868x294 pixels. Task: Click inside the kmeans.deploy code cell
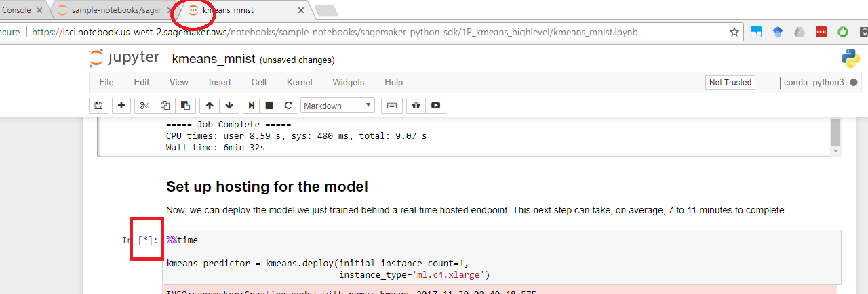pos(502,257)
